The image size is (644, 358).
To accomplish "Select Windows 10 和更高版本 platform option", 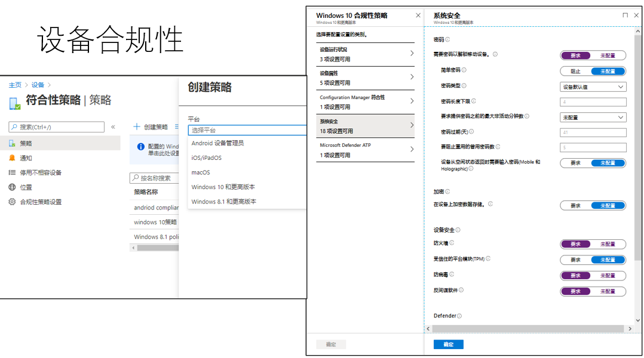I will tap(223, 187).
